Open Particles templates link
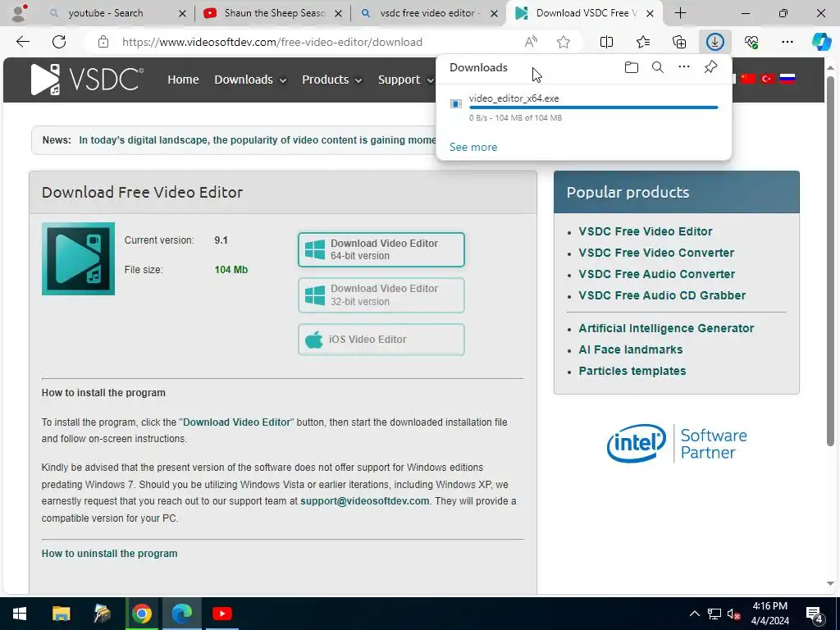The height and width of the screenshot is (630, 840). click(632, 372)
